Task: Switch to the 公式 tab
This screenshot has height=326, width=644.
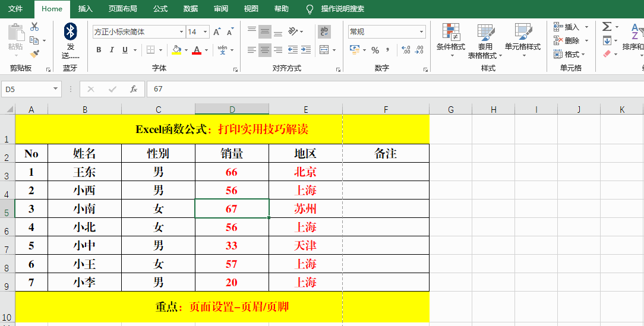Action: (x=160, y=9)
